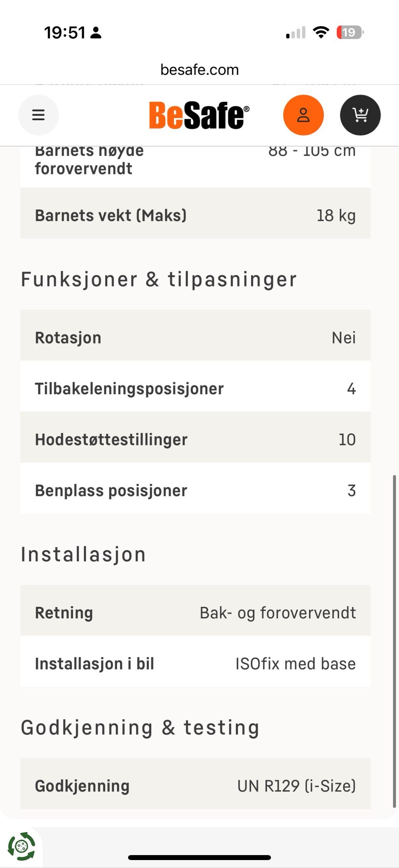Tap the Wi-Fi status icon

pyautogui.click(x=321, y=32)
